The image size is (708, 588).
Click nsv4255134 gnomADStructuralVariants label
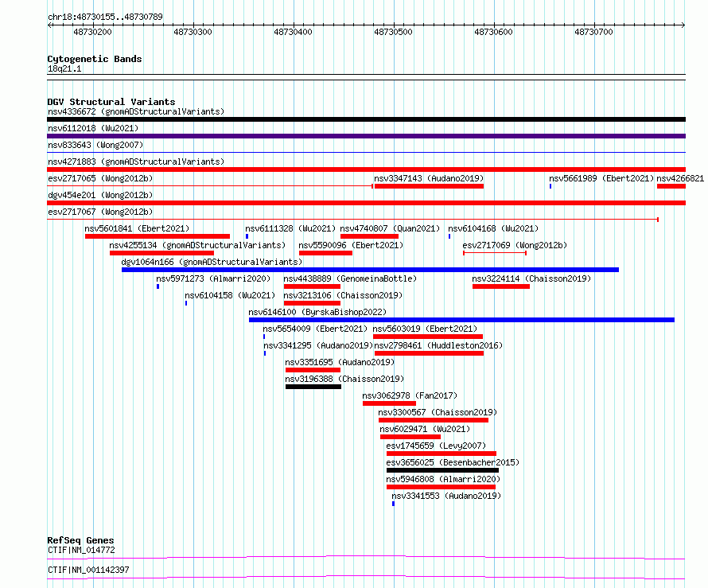197,245
